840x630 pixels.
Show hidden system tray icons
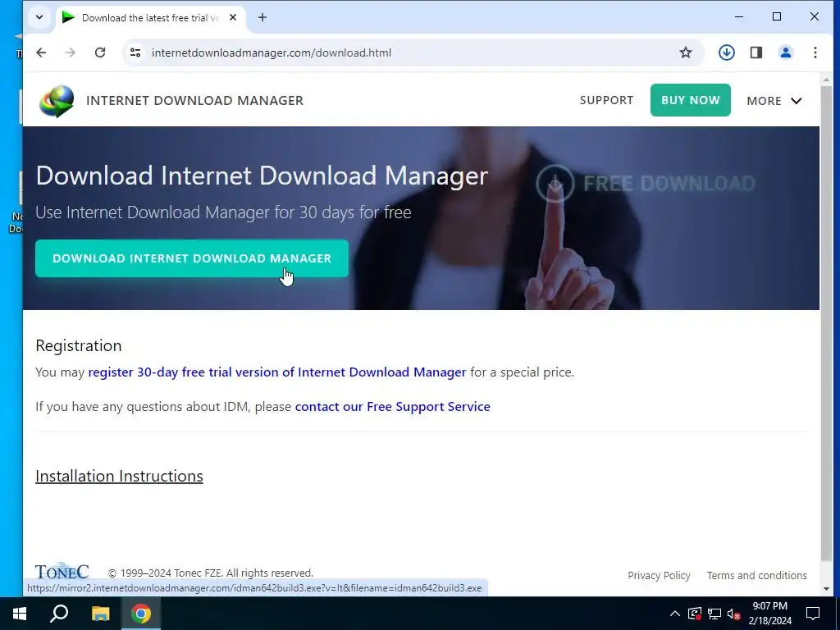coord(675,614)
